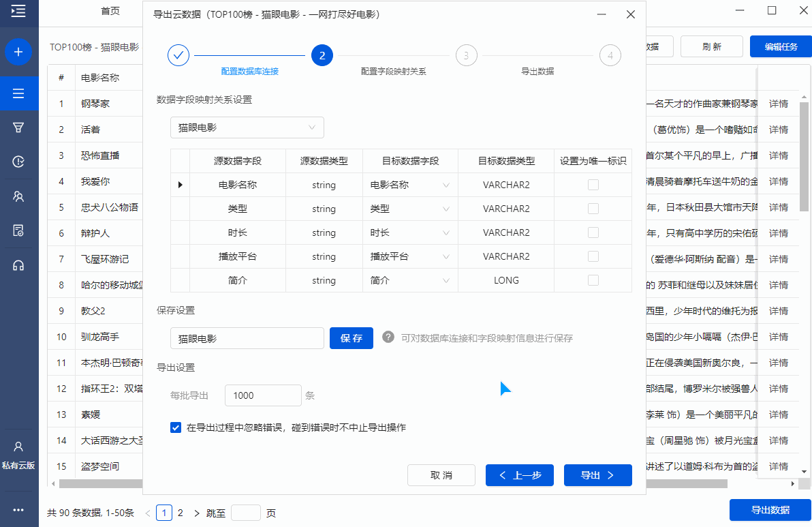Open the customer service headset icon
Image resolution: width=812 pixels, height=527 pixels.
(18, 266)
